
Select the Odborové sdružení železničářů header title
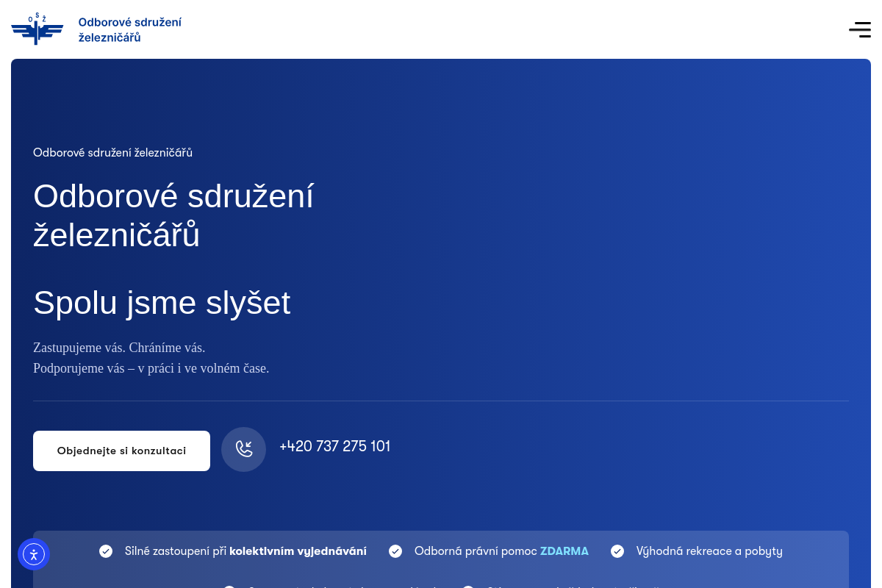(x=130, y=29)
